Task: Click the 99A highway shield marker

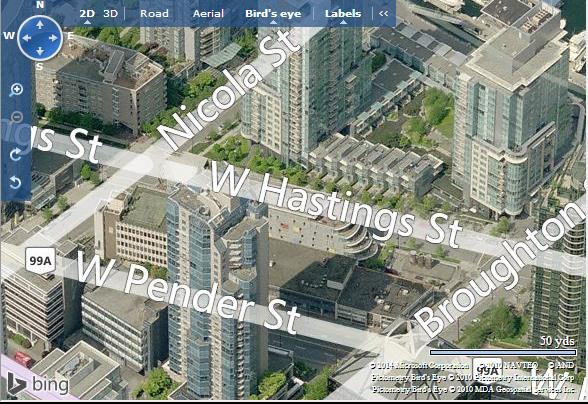Action: (40, 260)
